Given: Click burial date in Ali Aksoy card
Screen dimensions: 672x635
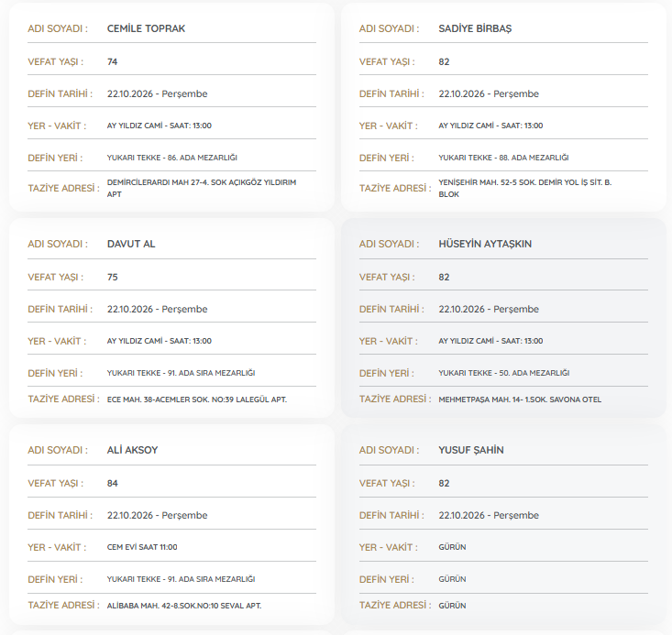Looking at the screenshot, I should pos(158,516).
